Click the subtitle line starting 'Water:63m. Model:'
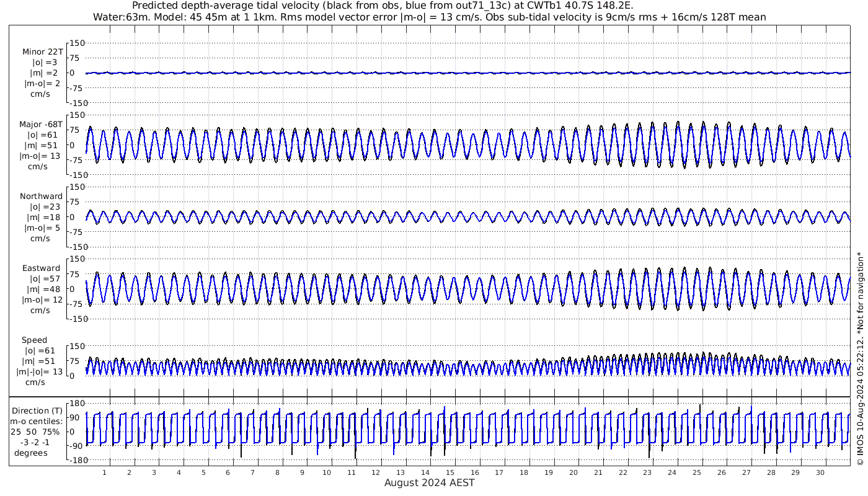This screenshot has height=496, width=868. click(429, 17)
